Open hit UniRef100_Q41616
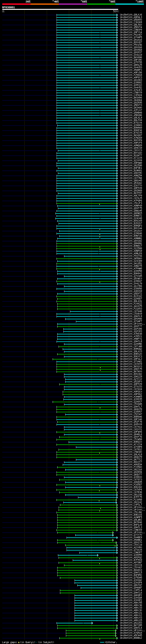The width and height of the screenshot is (146, 644). point(131,40)
